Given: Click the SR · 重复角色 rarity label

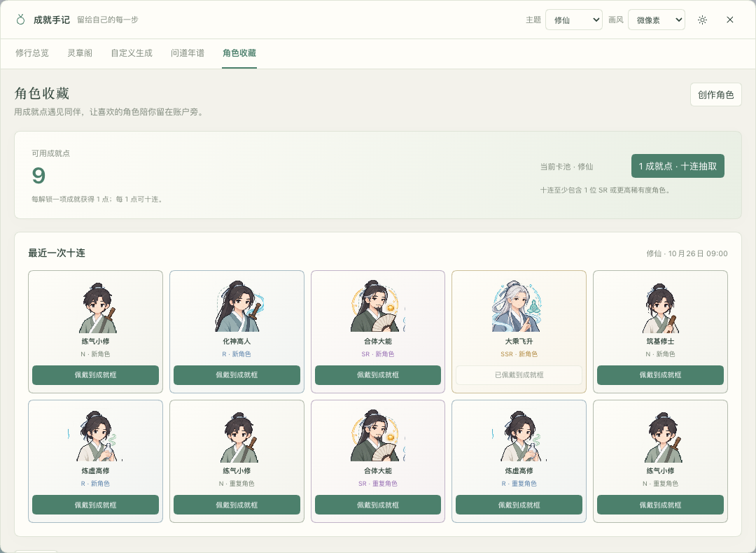Looking at the screenshot, I should click(377, 484).
